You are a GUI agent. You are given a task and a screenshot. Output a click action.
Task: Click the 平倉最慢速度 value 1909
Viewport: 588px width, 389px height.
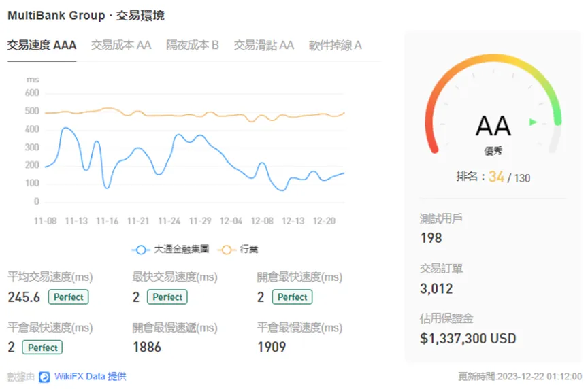[272, 347]
